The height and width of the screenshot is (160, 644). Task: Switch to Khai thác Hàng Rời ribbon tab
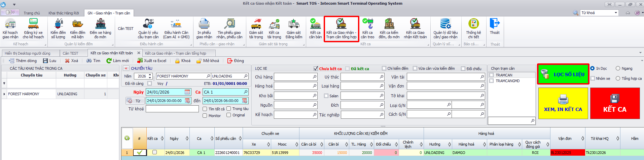64,13
